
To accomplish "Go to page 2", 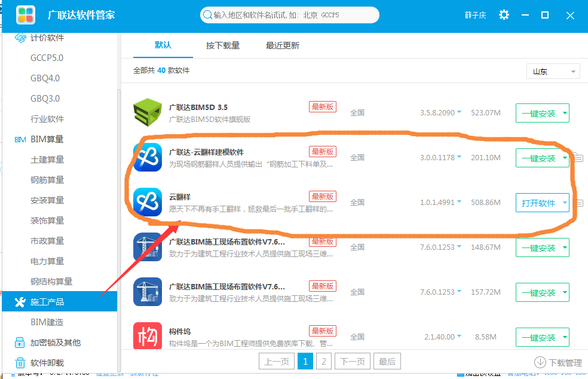I will point(324,361).
